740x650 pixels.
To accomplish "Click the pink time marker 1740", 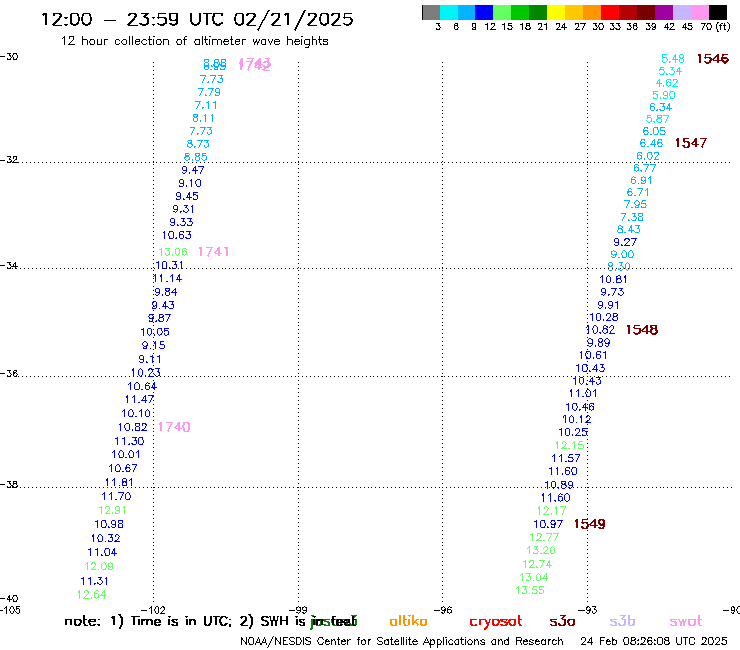I will tap(174, 427).
